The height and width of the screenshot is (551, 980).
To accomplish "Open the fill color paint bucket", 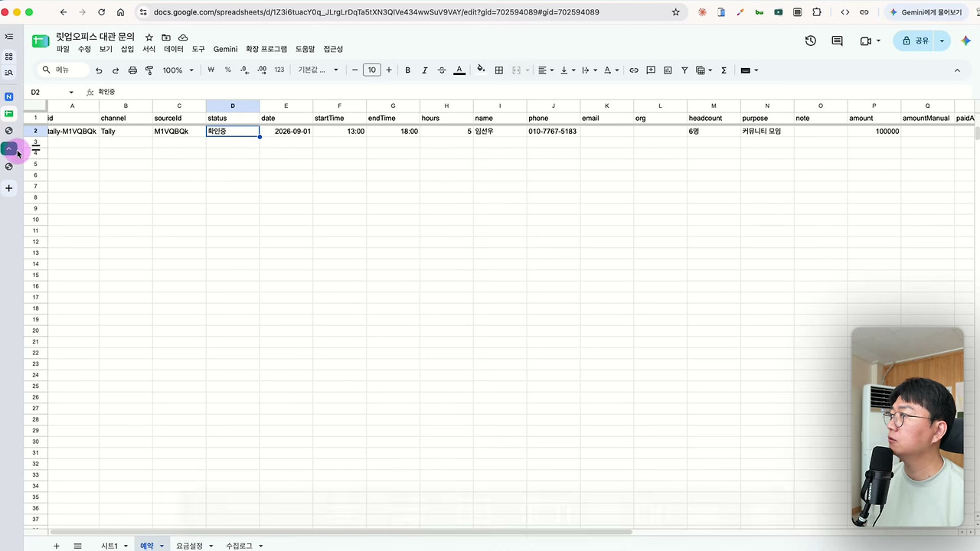I will [481, 70].
